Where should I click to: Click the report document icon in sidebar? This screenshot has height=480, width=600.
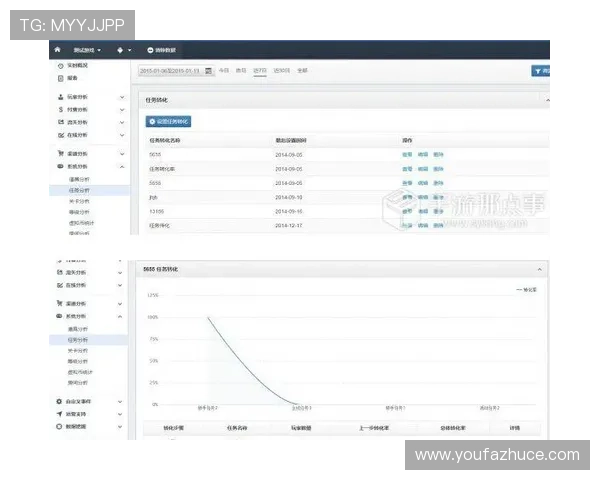pyautogui.click(x=60, y=78)
